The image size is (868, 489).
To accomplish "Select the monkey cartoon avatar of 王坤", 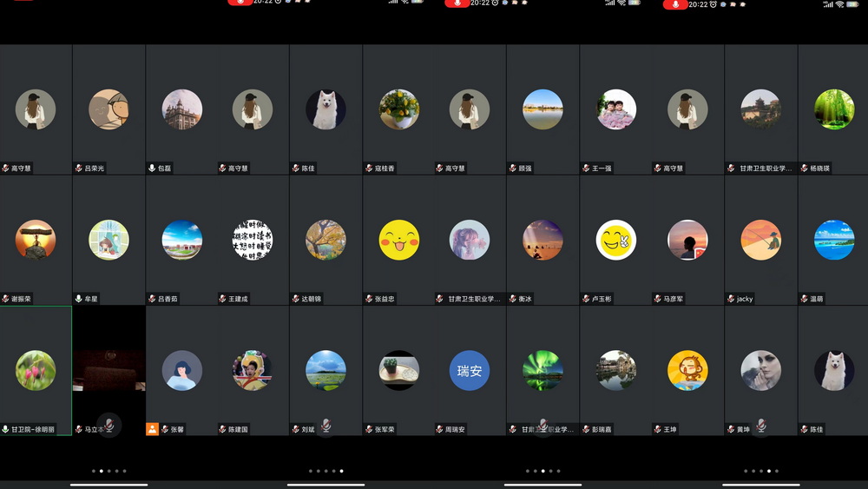I will 687,371.
